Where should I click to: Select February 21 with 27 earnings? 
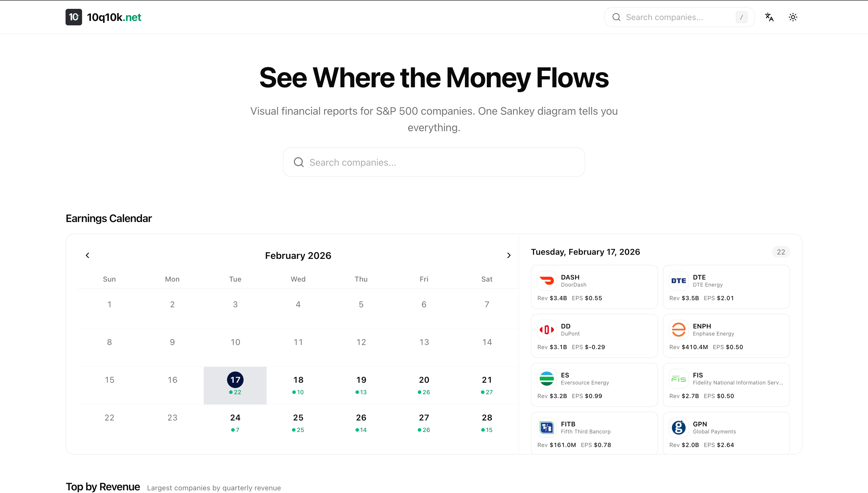click(x=487, y=384)
